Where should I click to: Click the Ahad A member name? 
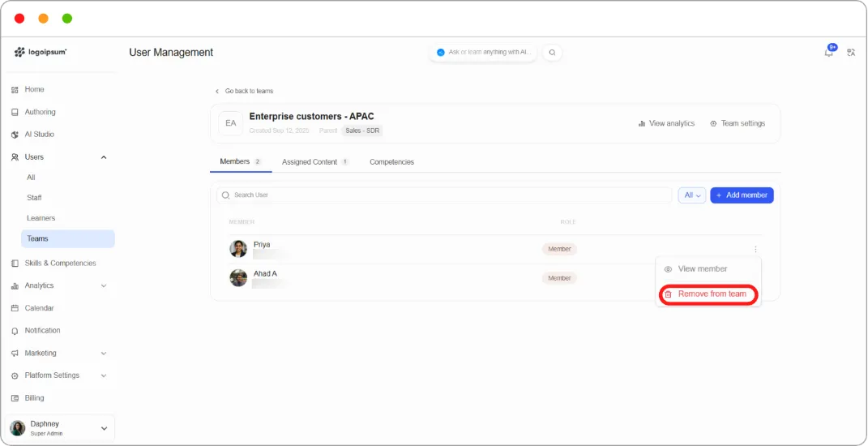coord(265,274)
